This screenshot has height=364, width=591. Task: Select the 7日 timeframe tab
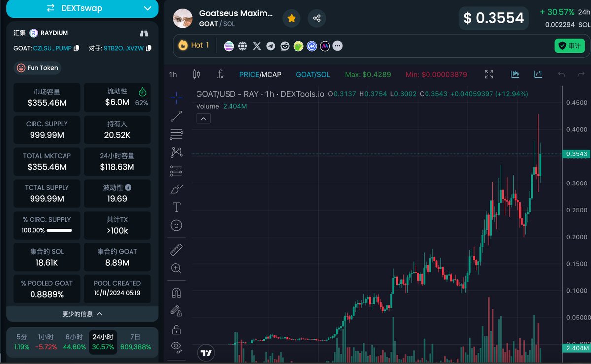click(135, 342)
